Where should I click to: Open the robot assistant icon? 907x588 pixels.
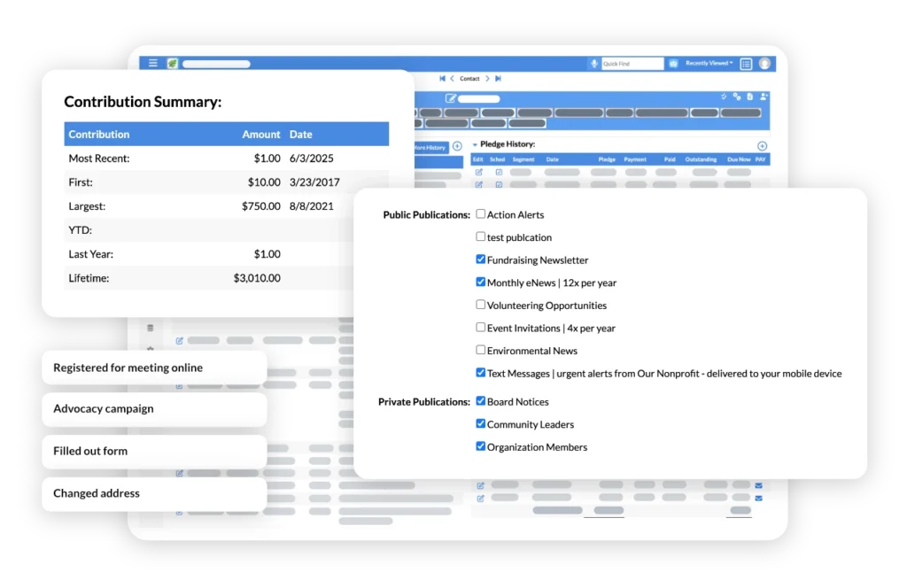point(673,64)
